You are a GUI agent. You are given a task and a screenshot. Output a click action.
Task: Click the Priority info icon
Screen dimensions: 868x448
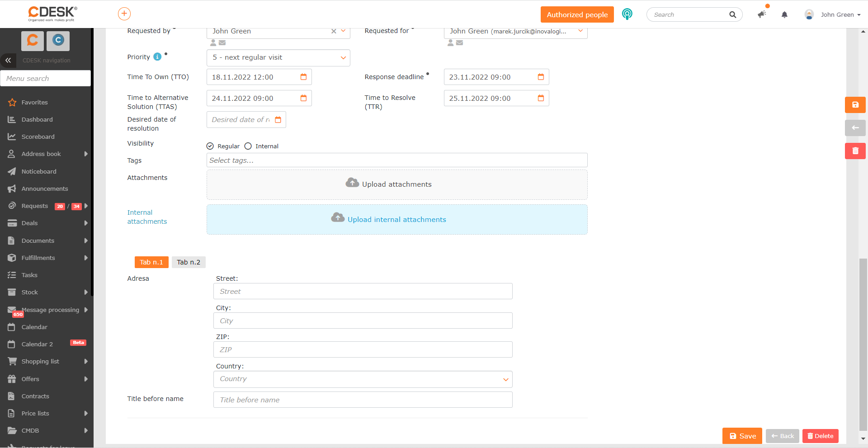click(x=157, y=57)
